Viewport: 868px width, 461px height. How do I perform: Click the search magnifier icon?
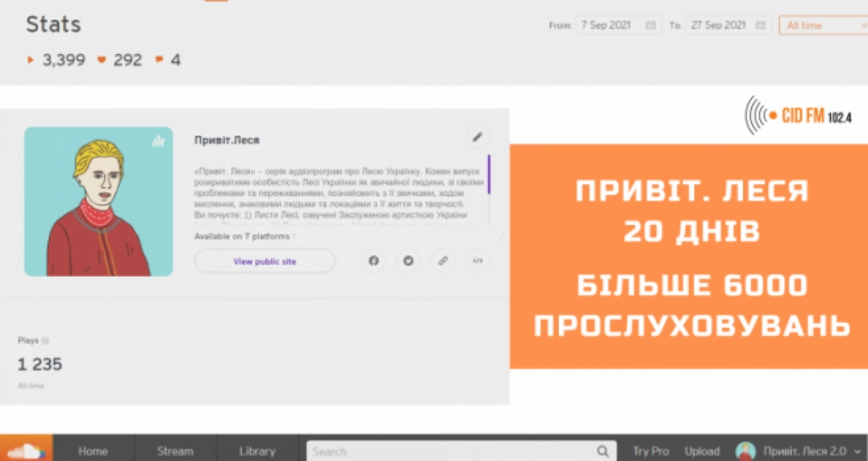602,451
